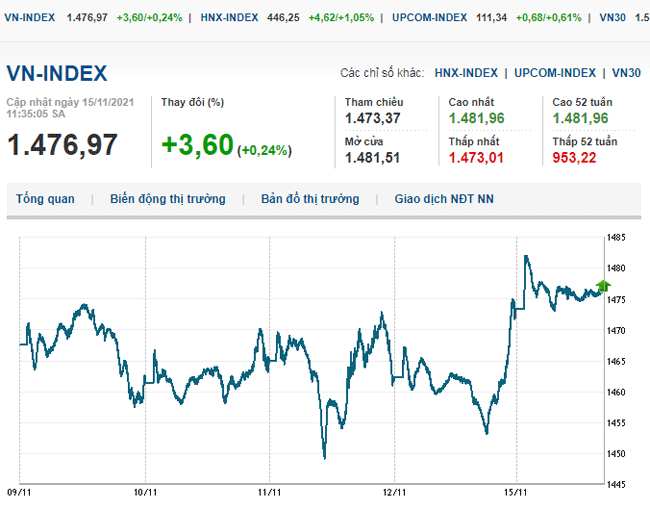The width and height of the screenshot is (650, 509).
Task: Switch to the Biến động thị trường tab
Action: click(x=168, y=199)
